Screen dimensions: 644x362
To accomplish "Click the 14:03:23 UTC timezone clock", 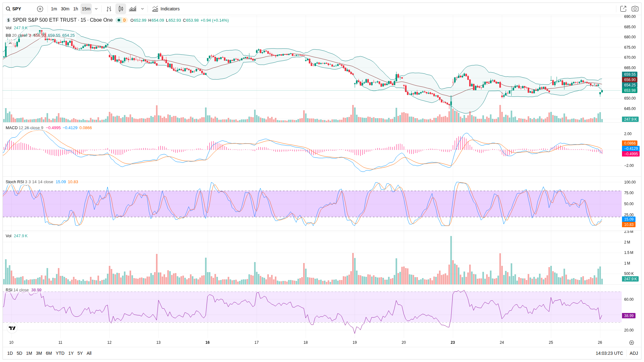I will [609, 353].
